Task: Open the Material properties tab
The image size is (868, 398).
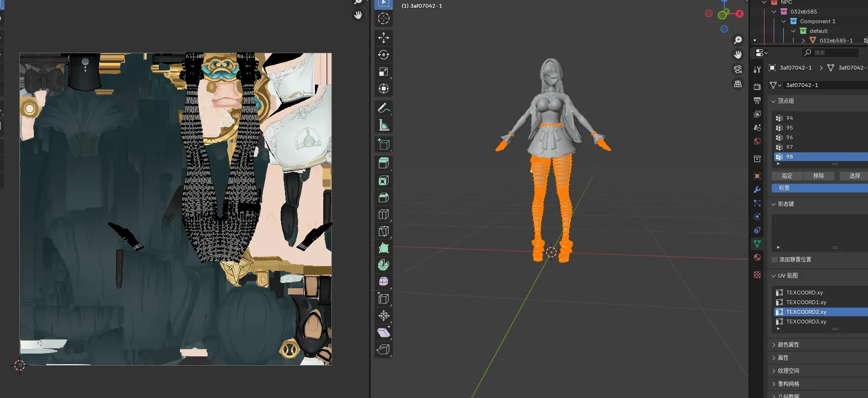Action: (757, 257)
